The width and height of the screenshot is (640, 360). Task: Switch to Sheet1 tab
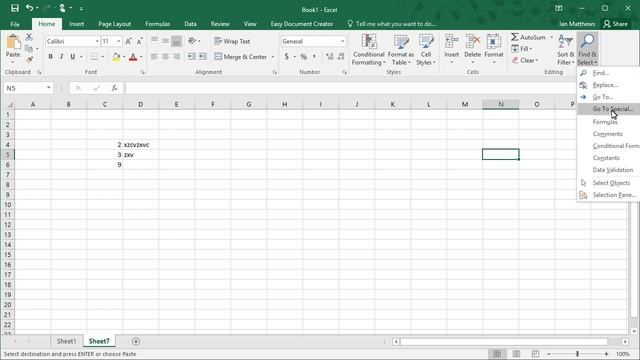coord(66,341)
